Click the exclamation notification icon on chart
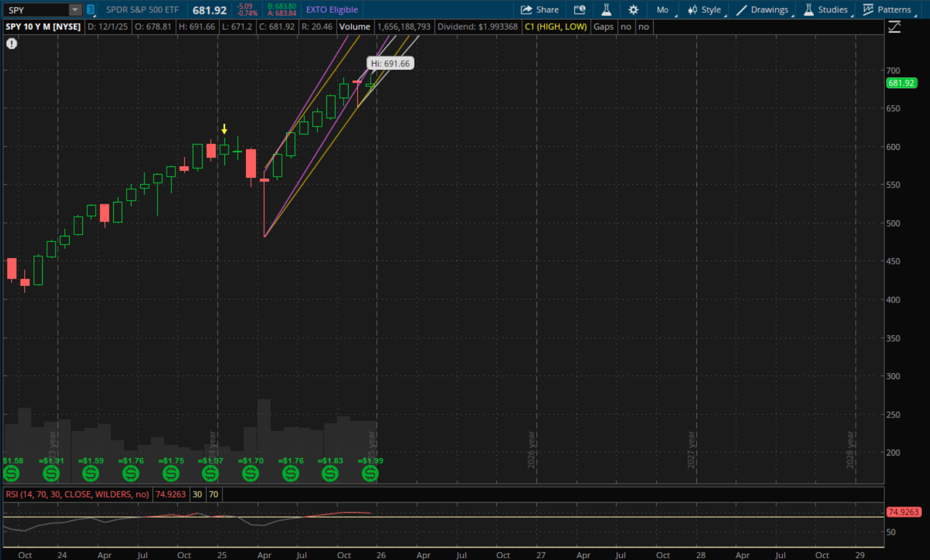The height and width of the screenshot is (560, 930). point(12,44)
